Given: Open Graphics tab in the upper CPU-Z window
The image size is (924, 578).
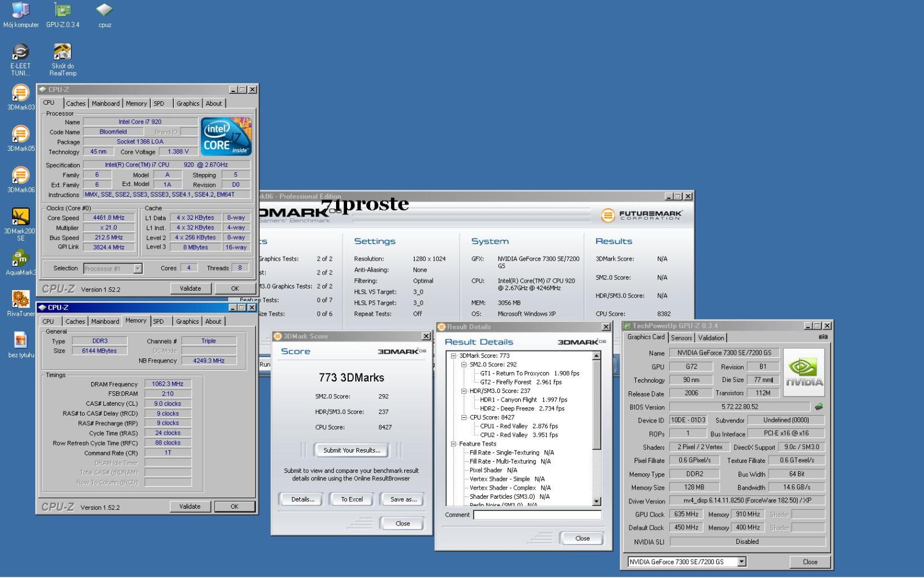Looking at the screenshot, I should [x=188, y=103].
